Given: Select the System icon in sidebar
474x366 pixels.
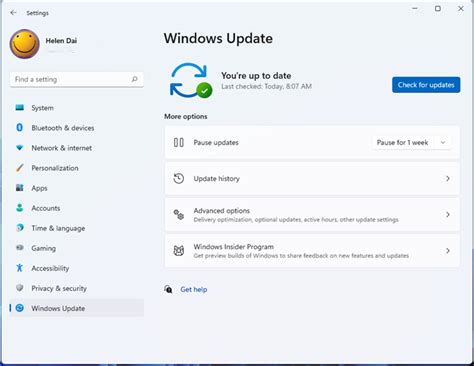Looking at the screenshot, I should 20,107.
